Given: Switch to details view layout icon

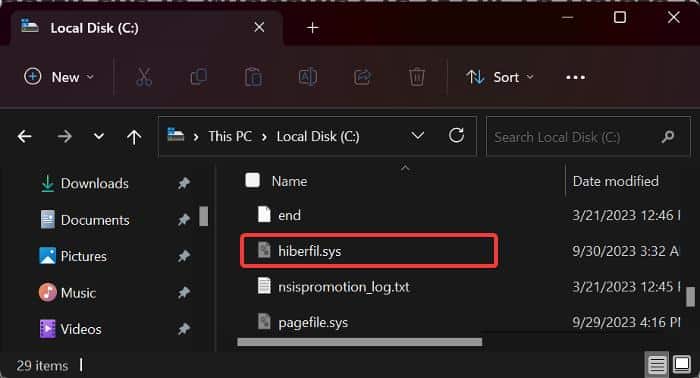Looking at the screenshot, I should (657, 365).
